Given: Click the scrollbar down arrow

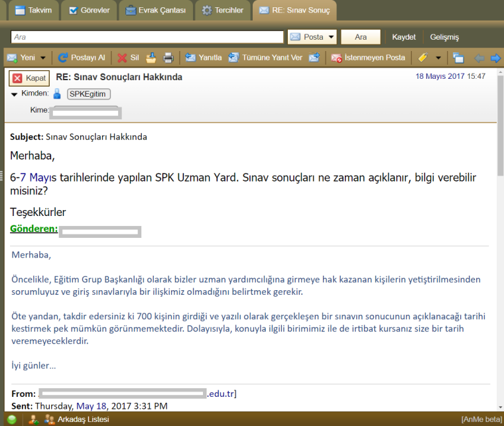Looking at the screenshot, I should click(500, 407).
